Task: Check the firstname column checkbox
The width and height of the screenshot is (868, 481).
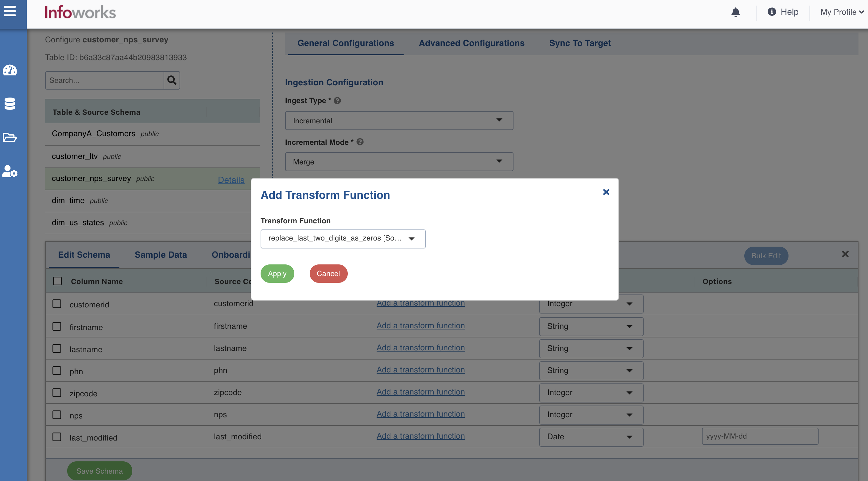Action: [57, 326]
